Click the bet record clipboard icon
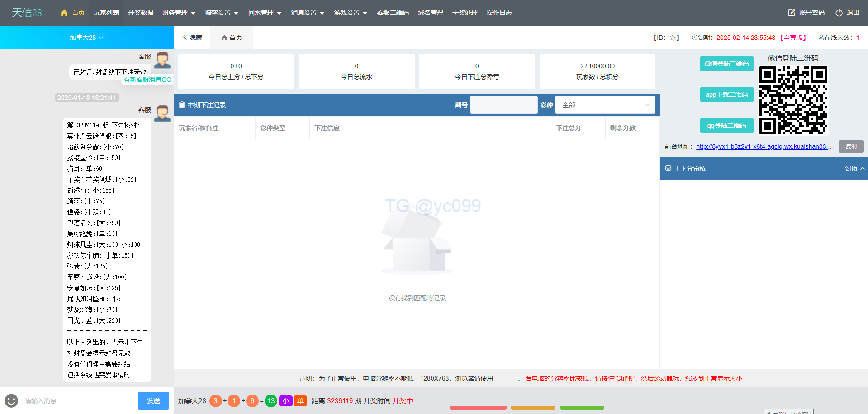The image size is (868, 414). (x=182, y=105)
